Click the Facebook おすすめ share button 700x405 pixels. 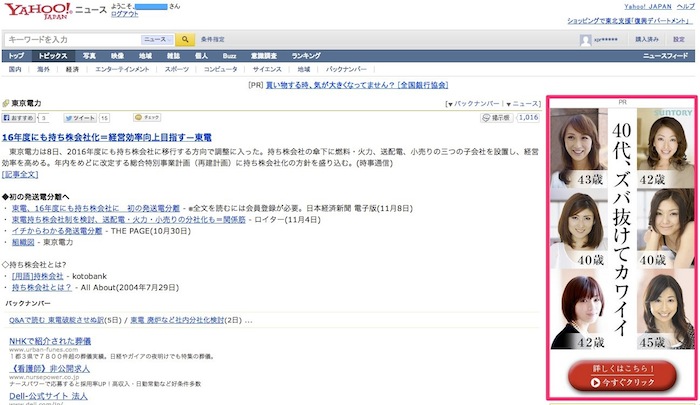[x=19, y=118]
